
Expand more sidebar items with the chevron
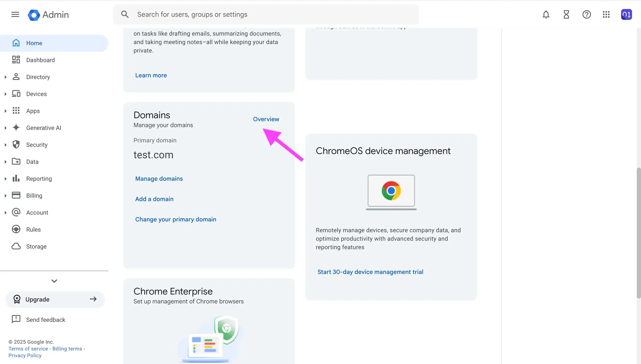[x=54, y=281]
